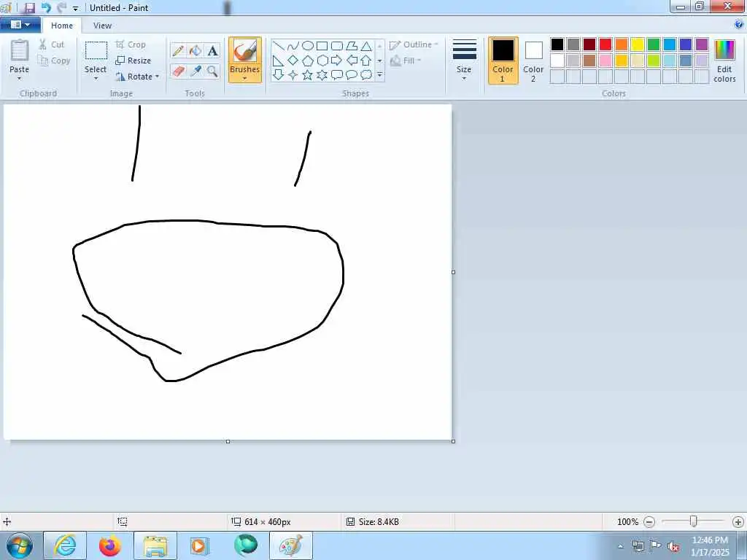This screenshot has height=560, width=747.
Task: Click the Undo arrow in title bar
Action: (x=46, y=7)
